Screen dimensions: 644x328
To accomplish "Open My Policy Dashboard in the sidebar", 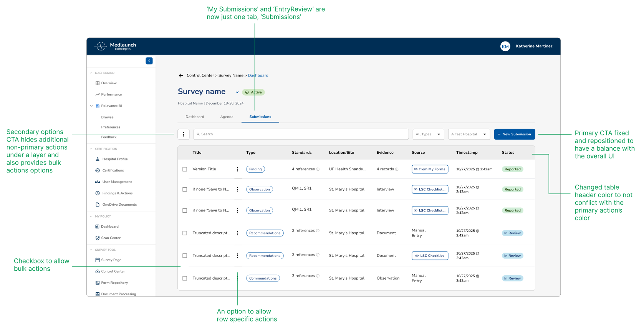I will [107, 226].
